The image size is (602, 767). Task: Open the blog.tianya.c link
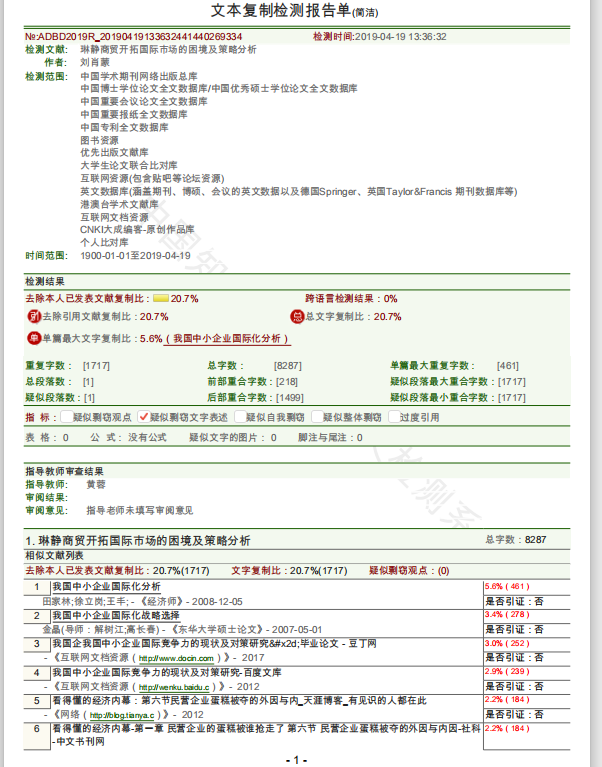click(x=122, y=716)
